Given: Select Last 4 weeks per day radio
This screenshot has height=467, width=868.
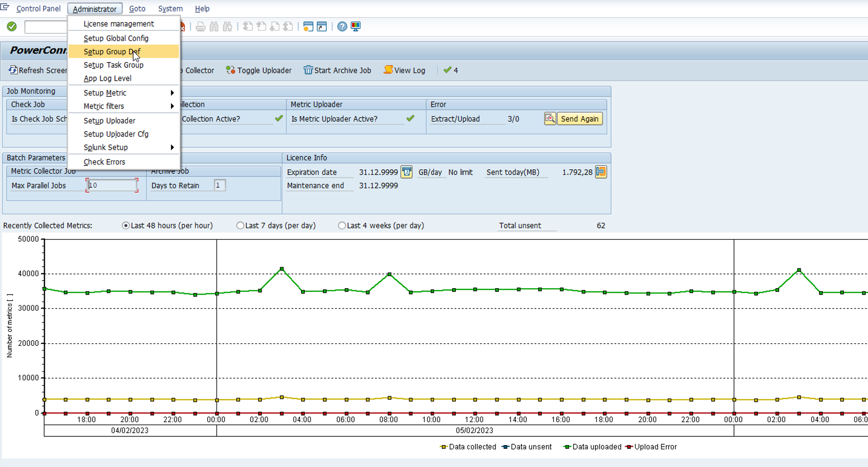Looking at the screenshot, I should tap(342, 225).
